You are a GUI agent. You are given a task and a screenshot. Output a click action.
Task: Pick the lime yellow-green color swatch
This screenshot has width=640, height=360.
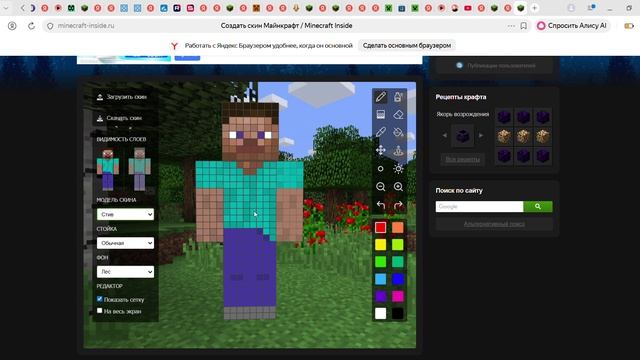click(398, 244)
